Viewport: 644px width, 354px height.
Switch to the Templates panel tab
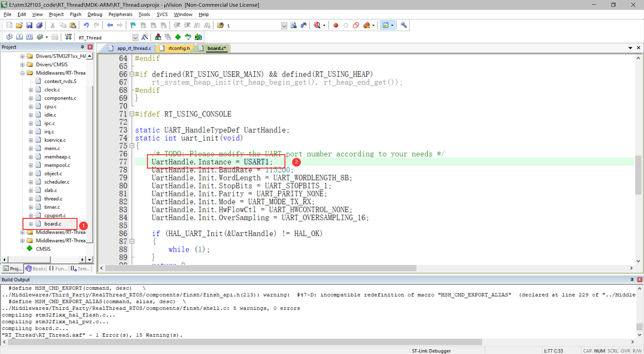[x=80, y=269]
